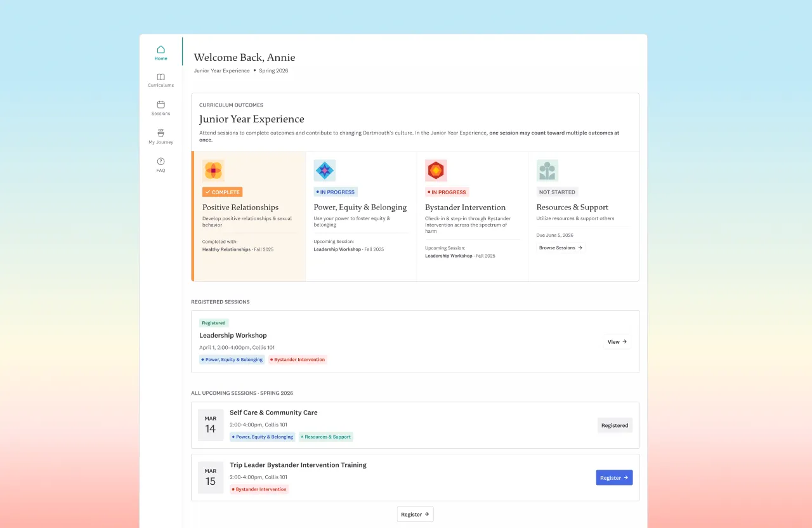Open the Sessions calendar icon

click(x=160, y=105)
